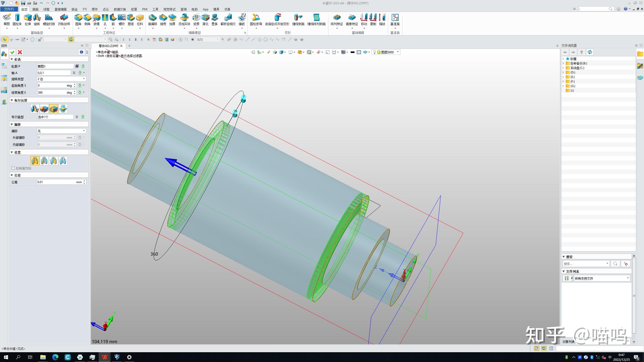Click the 轮廓 P input field

55,66
